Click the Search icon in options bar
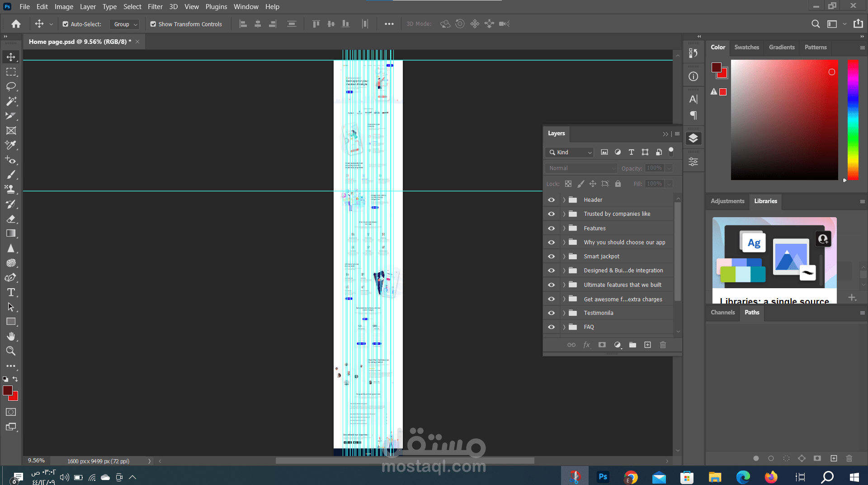Image resolution: width=868 pixels, height=485 pixels. (x=816, y=24)
